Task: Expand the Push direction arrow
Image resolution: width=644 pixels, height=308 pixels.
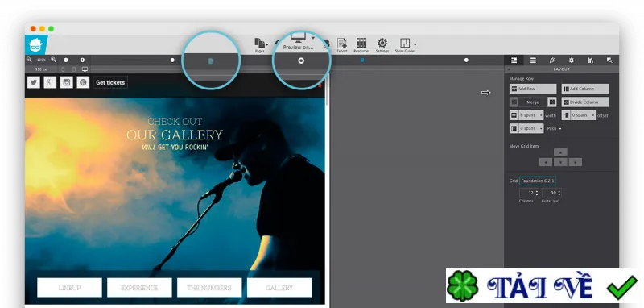Action: tap(559, 129)
